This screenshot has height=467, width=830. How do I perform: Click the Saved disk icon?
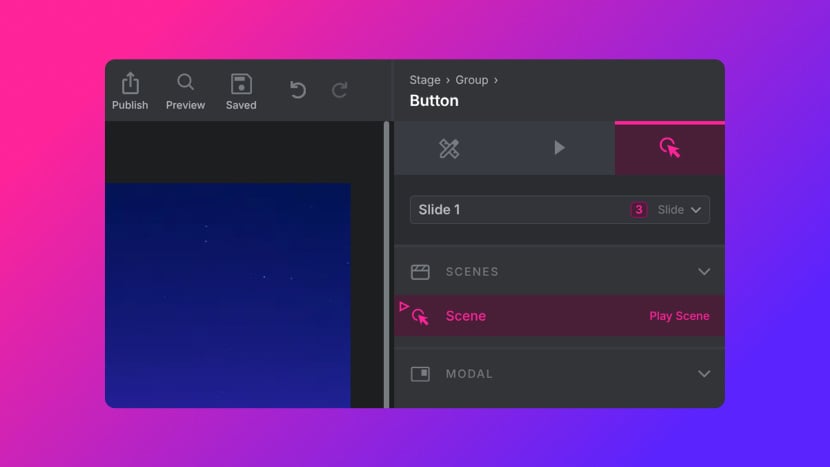[241, 84]
